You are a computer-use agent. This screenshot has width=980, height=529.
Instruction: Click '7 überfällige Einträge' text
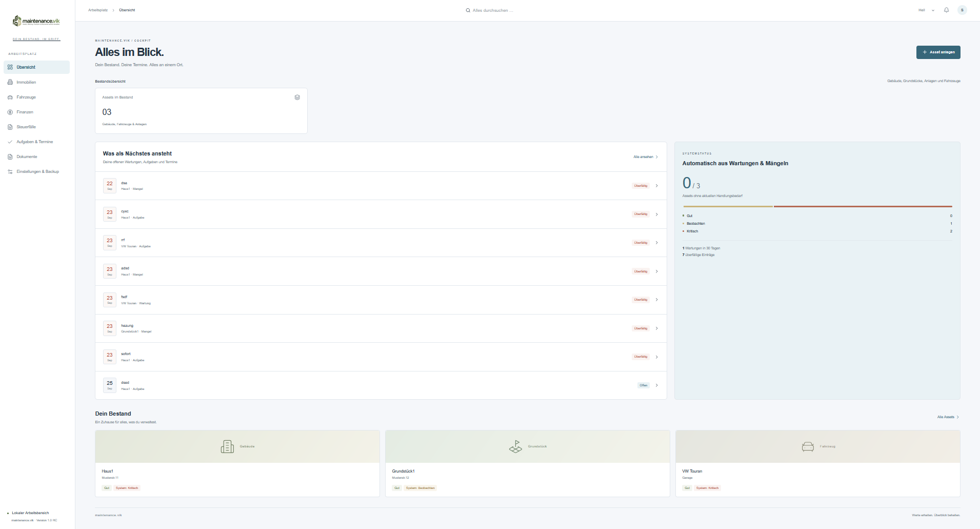tap(698, 255)
